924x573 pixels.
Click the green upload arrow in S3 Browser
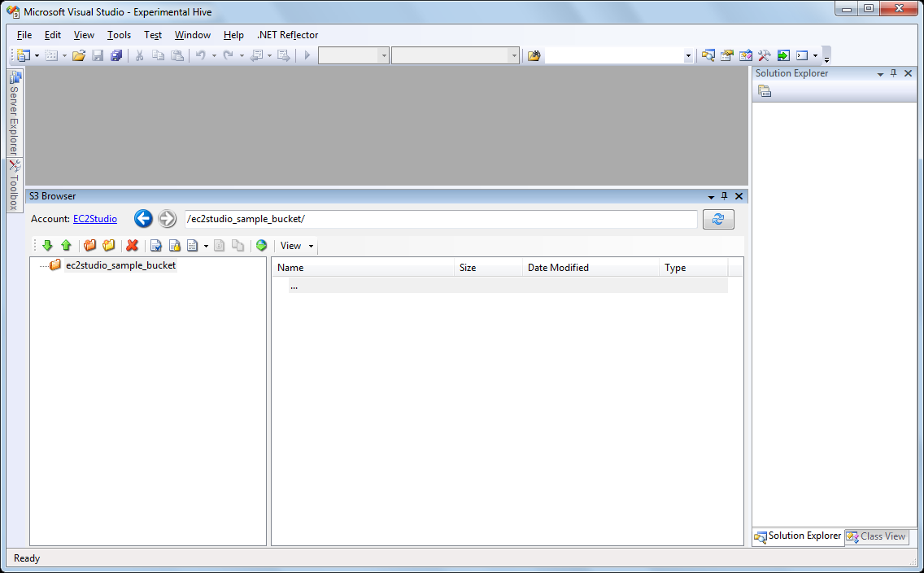(66, 245)
